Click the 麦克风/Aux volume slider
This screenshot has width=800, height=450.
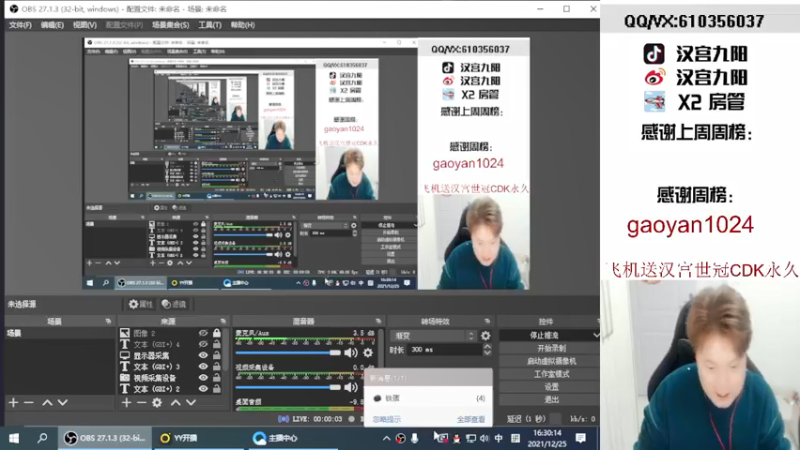(288, 353)
